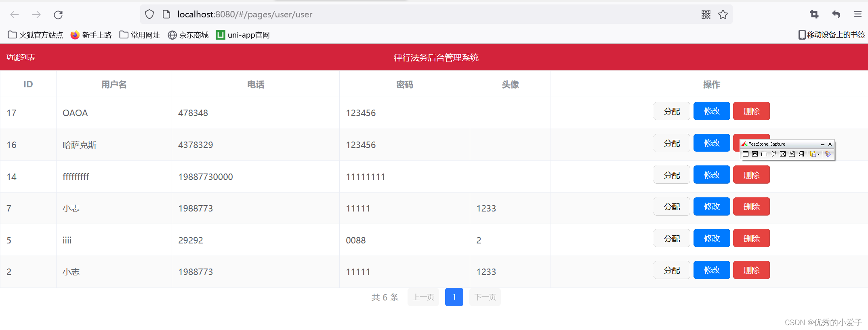
Task: Click the page info icon in address bar
Action: click(x=166, y=15)
